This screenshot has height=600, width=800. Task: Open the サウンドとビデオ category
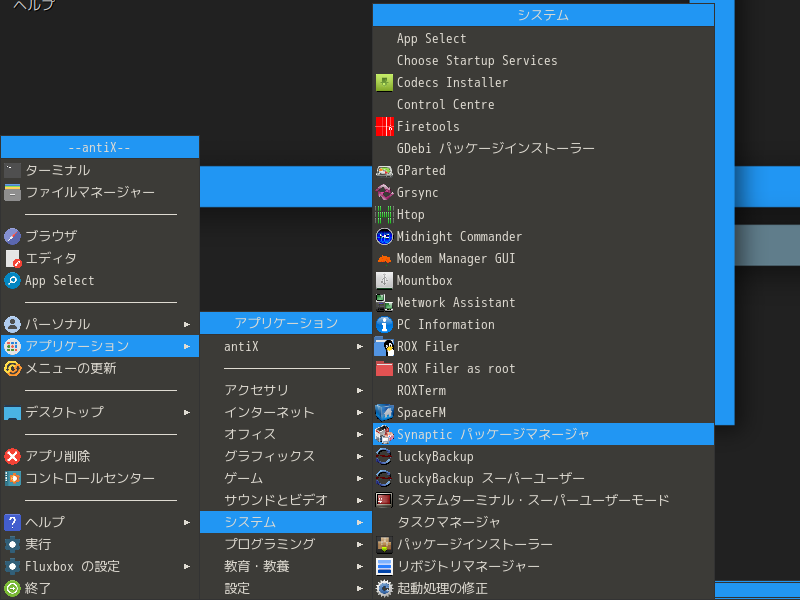(x=286, y=501)
